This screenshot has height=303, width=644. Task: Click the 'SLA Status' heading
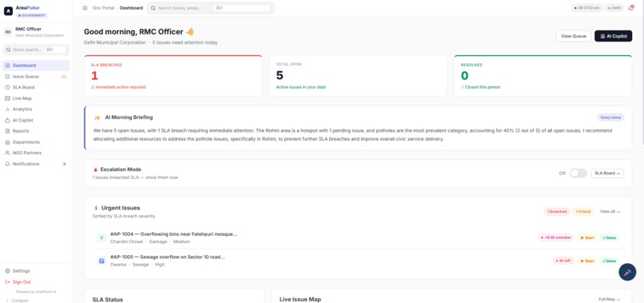(108, 299)
